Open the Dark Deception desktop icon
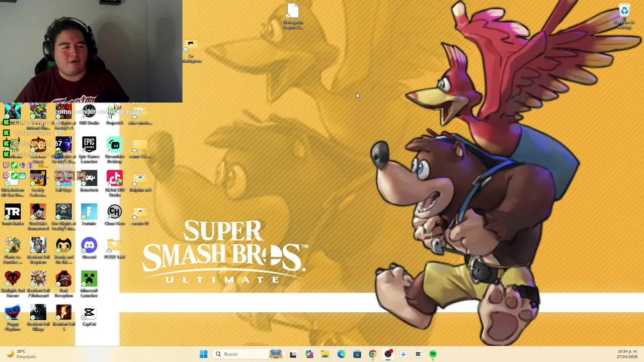Viewport: 644px width, 362px height. coord(63,285)
